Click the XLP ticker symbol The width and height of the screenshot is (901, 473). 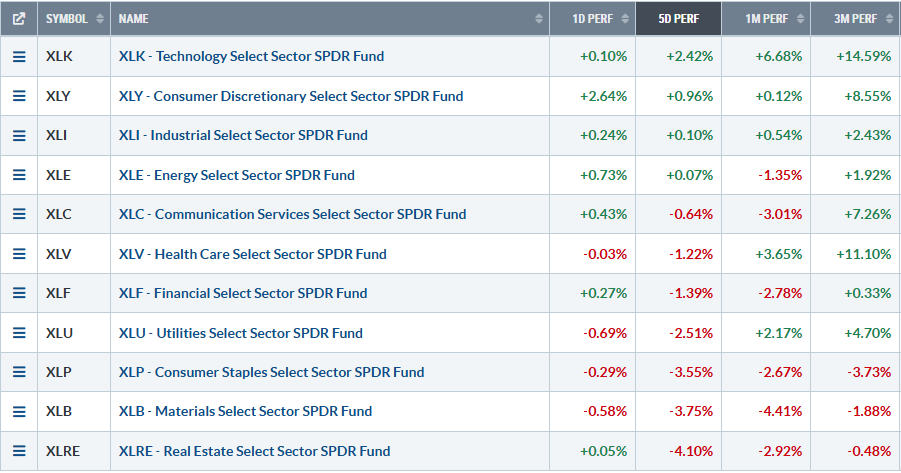[x=59, y=372]
